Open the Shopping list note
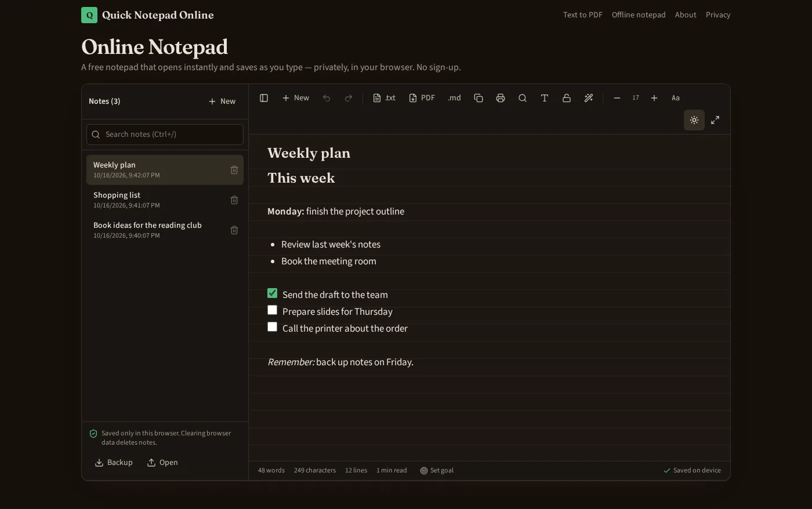 pos(165,200)
